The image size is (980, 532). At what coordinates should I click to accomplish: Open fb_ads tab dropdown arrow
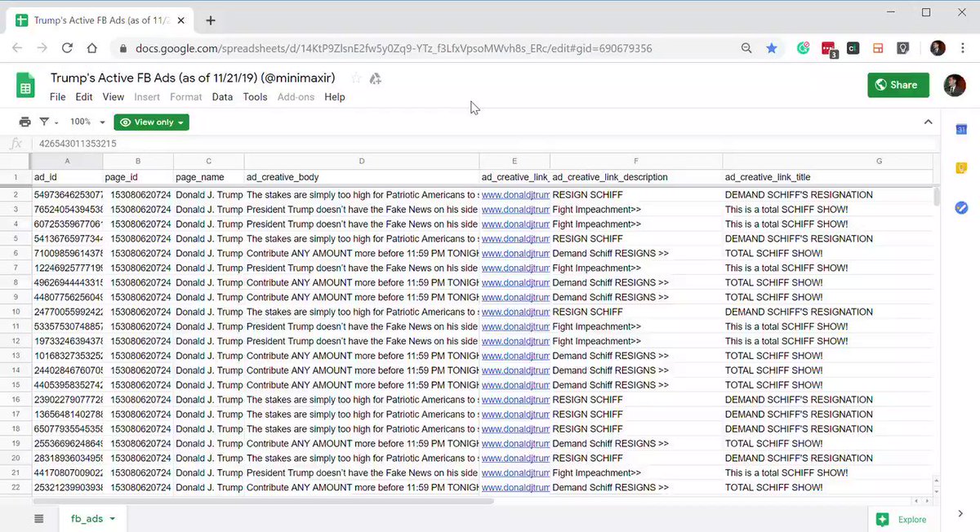coord(112,519)
